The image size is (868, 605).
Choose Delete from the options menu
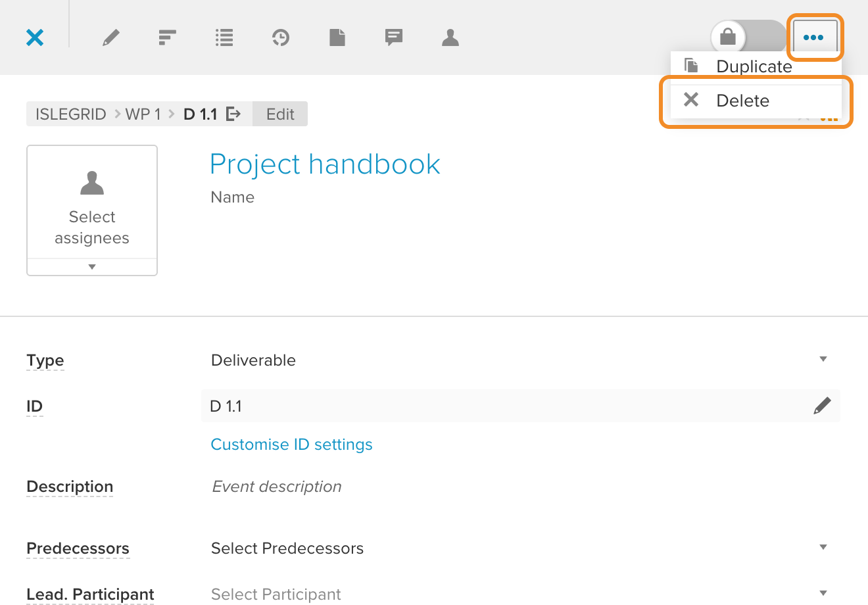[x=756, y=101]
